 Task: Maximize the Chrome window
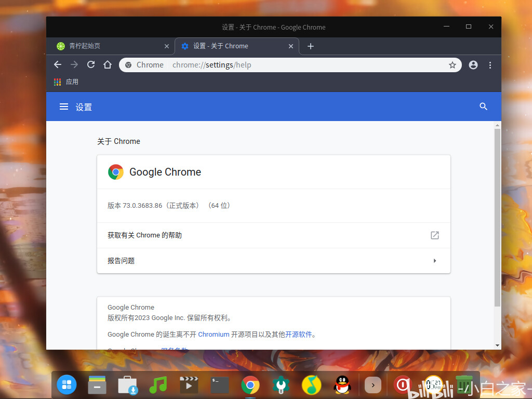(x=469, y=26)
